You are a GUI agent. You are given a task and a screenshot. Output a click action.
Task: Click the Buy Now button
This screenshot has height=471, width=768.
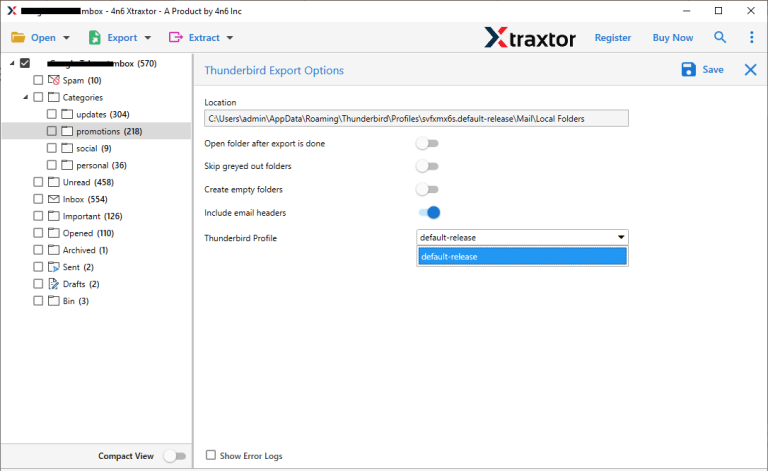[672, 38]
